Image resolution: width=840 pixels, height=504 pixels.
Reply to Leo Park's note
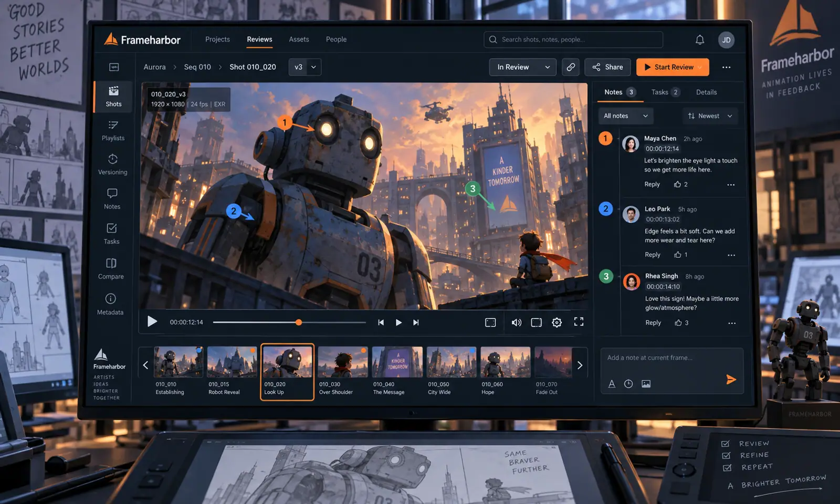coord(653,255)
